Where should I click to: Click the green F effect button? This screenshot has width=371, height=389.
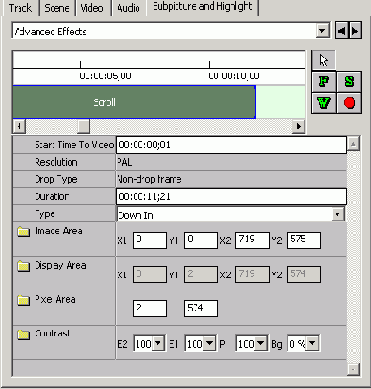tap(324, 81)
